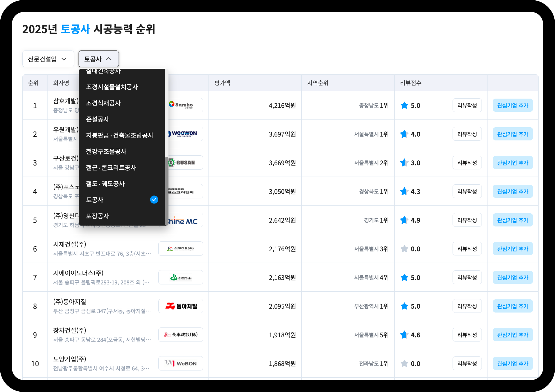
Task: Click 리뷰작성 for (주)동아지질
Action: pos(467,306)
